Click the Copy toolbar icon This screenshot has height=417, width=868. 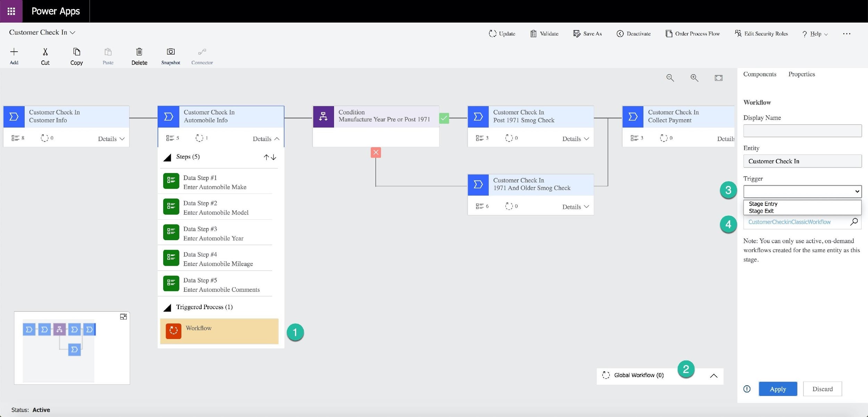click(x=76, y=52)
